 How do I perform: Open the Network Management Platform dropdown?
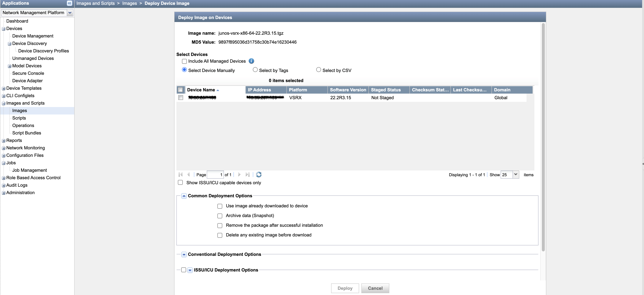70,13
